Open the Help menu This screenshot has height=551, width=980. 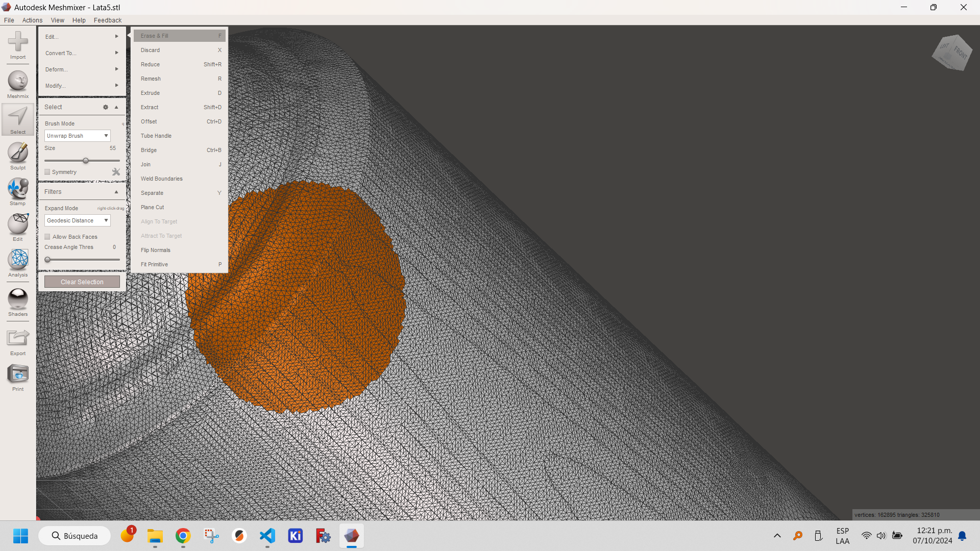pos(79,20)
